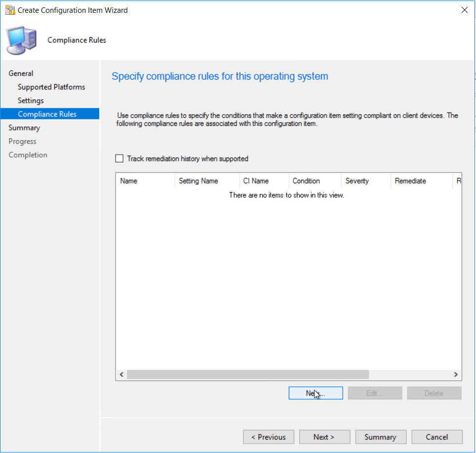Enable Track remediation history checkbox
Image resolution: width=476 pixels, height=453 pixels.
pyautogui.click(x=119, y=159)
